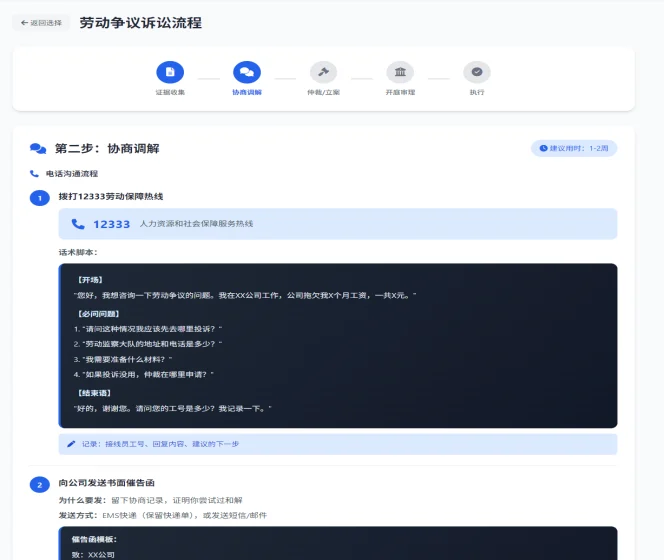Click the phone icon in the 12333 hotline box
Viewport: 664px width, 560px height.
(78, 224)
